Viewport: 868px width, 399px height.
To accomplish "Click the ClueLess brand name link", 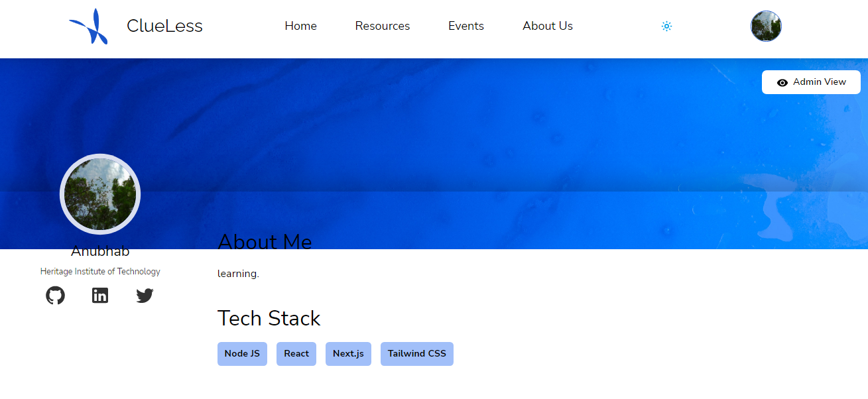I will (x=164, y=25).
